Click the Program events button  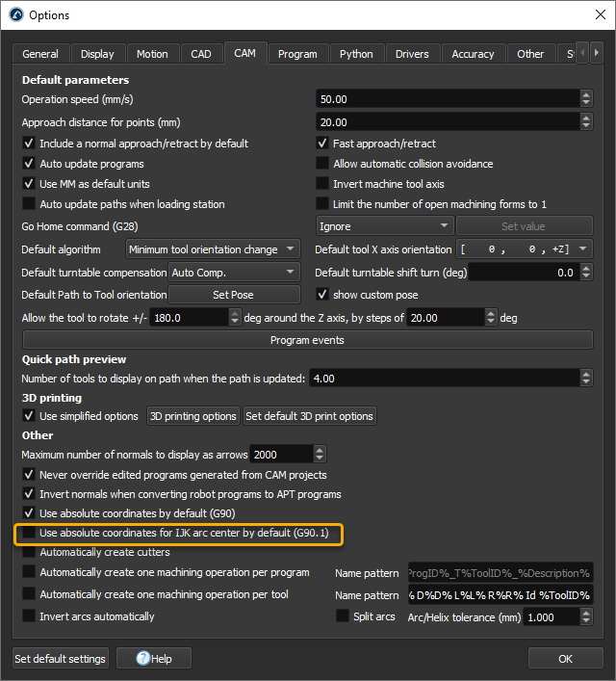(307, 340)
